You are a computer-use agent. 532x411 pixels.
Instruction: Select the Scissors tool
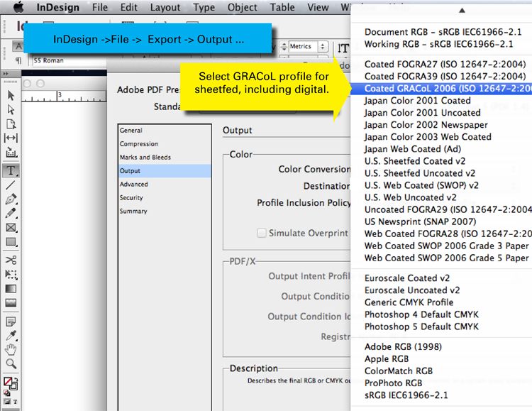click(x=11, y=261)
